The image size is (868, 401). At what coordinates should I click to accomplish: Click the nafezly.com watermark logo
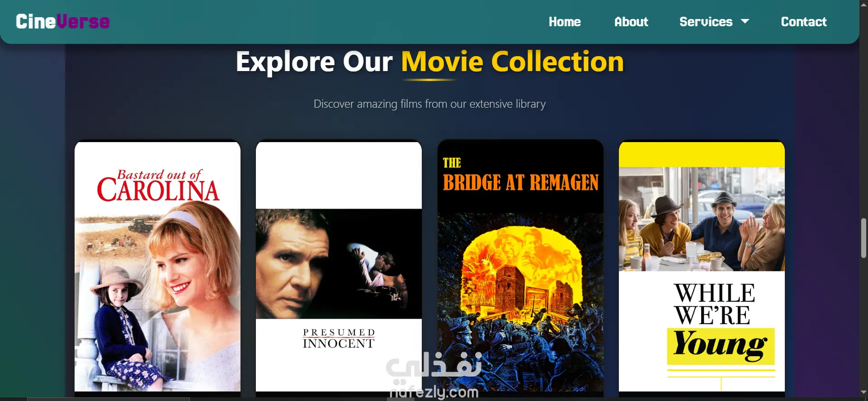(434, 376)
